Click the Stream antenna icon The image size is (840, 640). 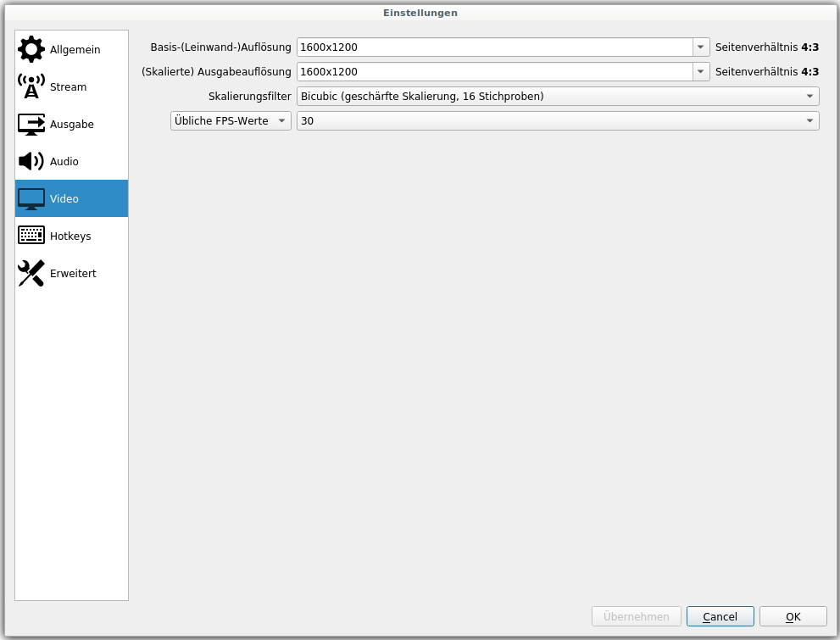pos(31,86)
